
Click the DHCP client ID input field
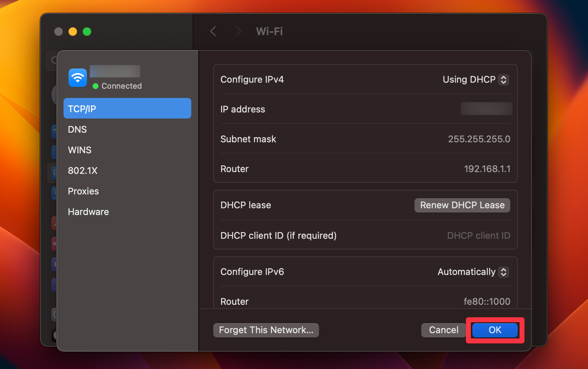[478, 235]
